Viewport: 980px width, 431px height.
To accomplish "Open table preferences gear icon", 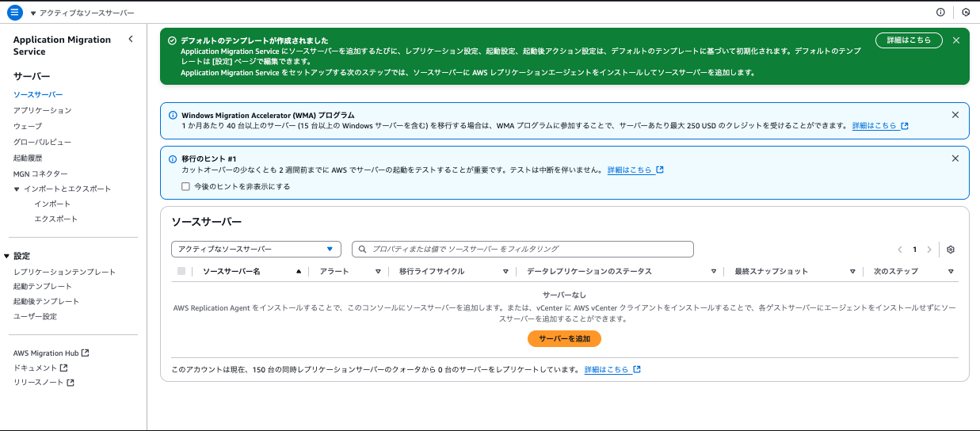I will point(951,250).
